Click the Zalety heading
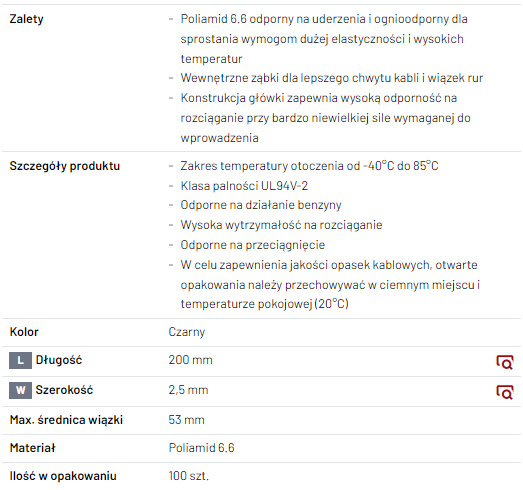The width and height of the screenshot is (523, 490). [26, 19]
